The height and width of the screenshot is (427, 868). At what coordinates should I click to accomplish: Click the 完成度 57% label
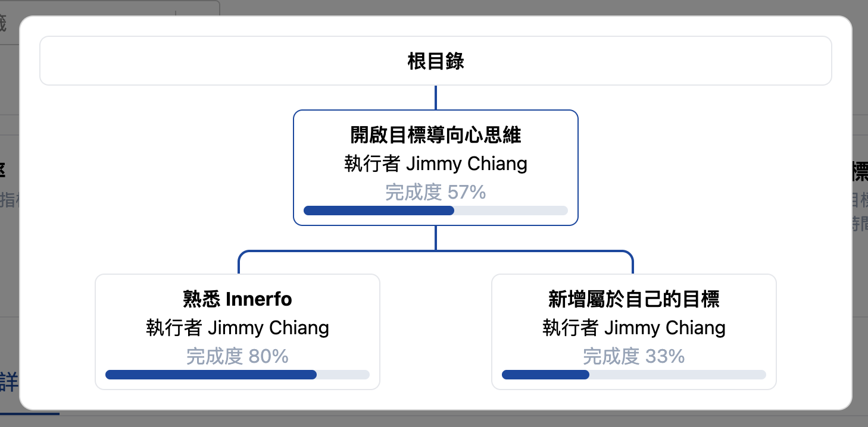[435, 191]
